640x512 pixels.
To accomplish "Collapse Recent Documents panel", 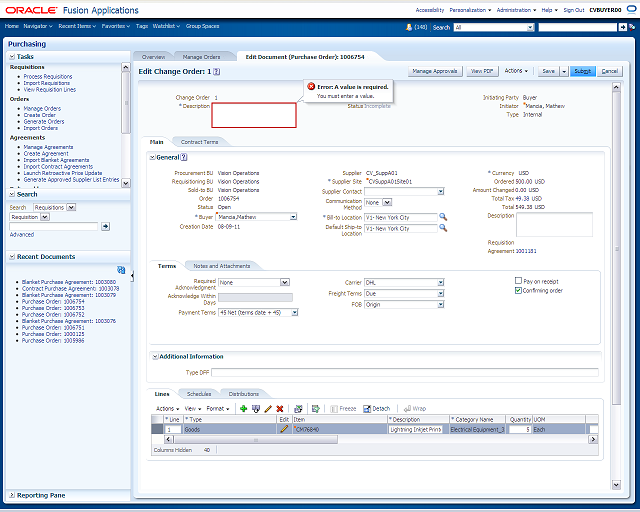I will point(12,257).
